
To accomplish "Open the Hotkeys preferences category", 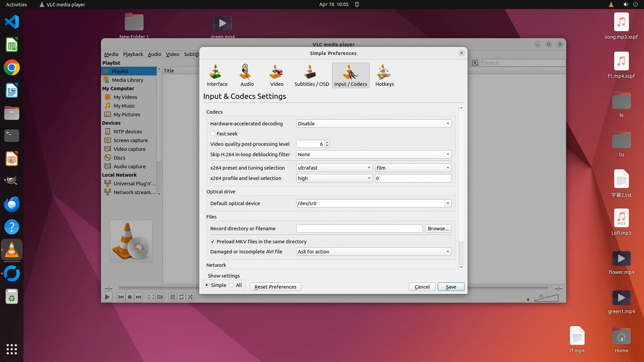I will [384, 75].
